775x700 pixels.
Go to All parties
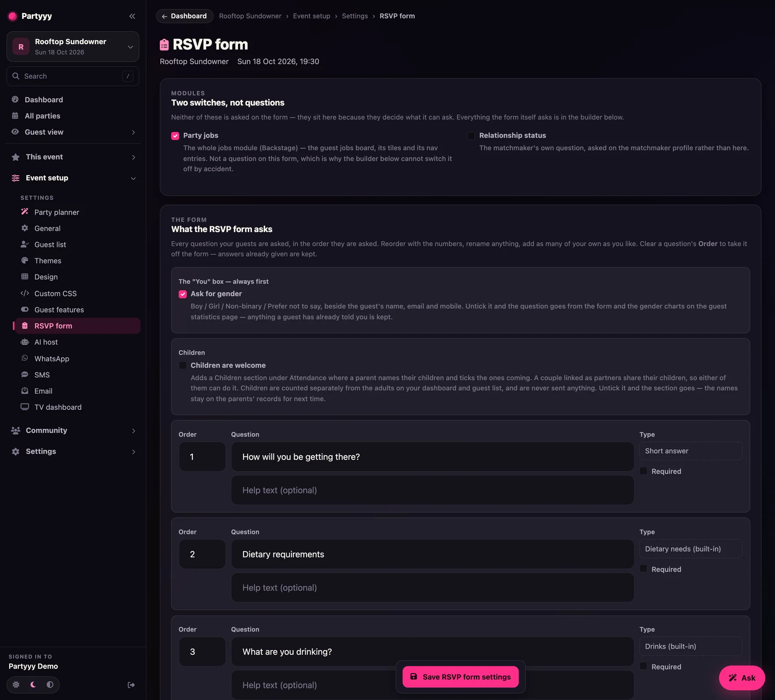point(73,116)
